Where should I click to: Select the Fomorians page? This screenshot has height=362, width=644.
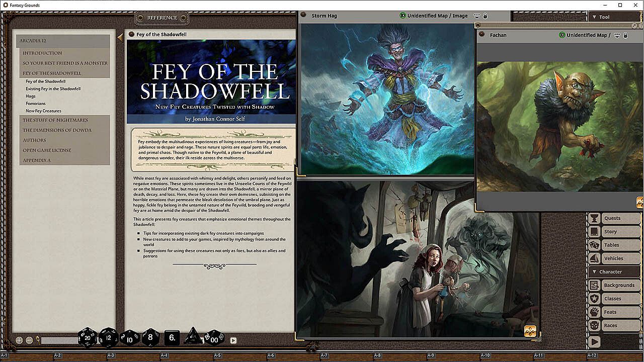[x=36, y=104]
